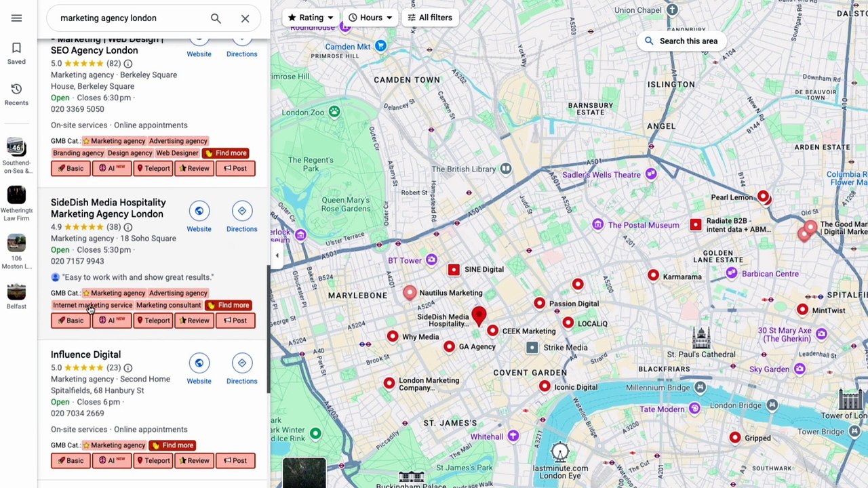The width and height of the screenshot is (868, 488).
Task: Select the SINE Digital map marker
Action: coord(454,270)
